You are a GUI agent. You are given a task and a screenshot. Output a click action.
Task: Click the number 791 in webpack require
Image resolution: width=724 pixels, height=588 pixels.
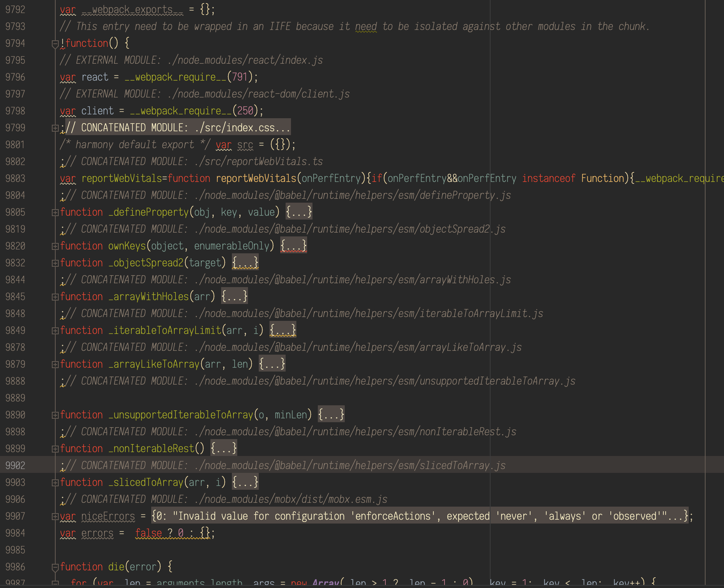click(240, 77)
